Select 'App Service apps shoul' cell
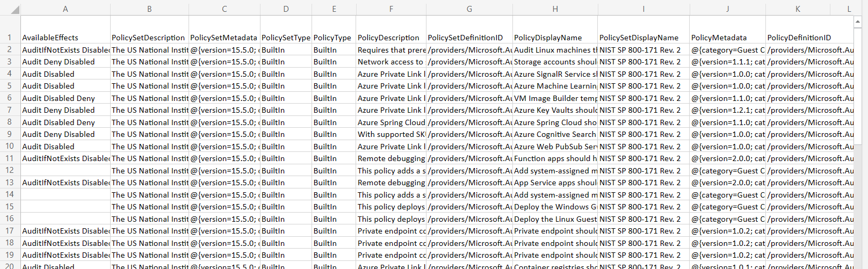Image resolution: width=868 pixels, height=269 pixels. click(555, 183)
